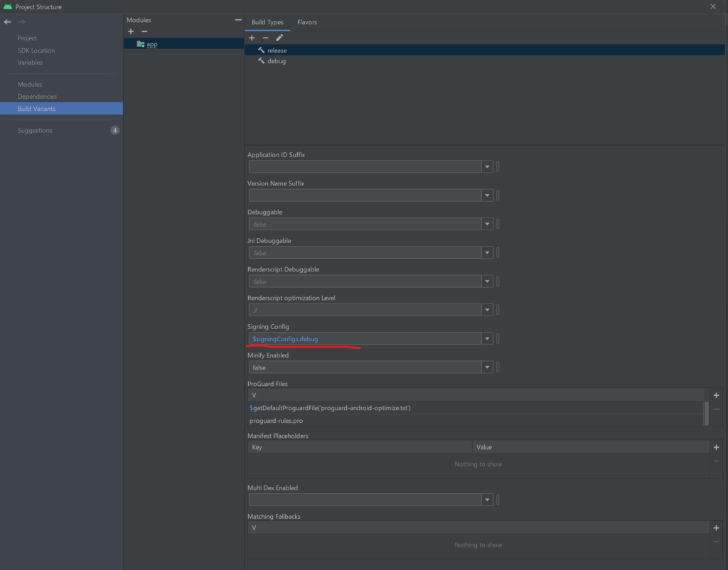
Task: Open the Modules section in sidebar
Action: [x=30, y=84]
